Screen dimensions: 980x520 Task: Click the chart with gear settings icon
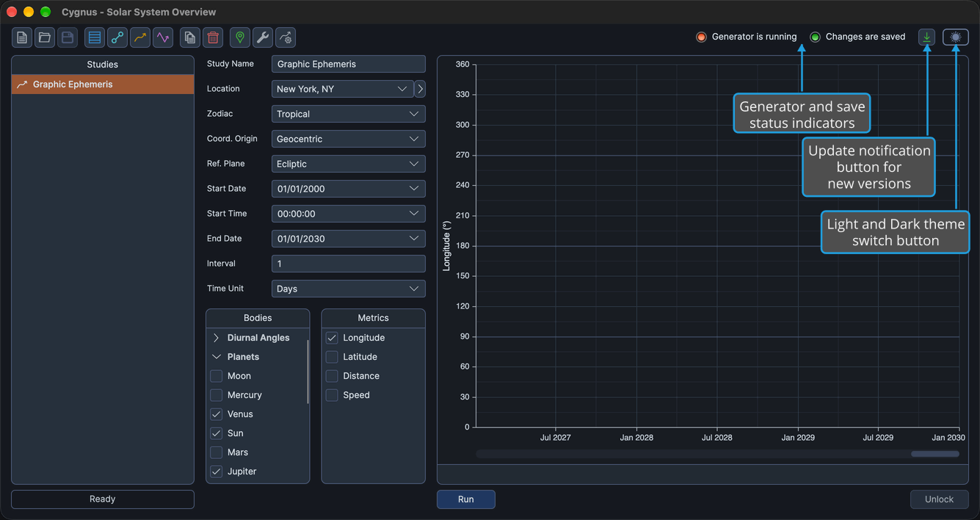[286, 37]
